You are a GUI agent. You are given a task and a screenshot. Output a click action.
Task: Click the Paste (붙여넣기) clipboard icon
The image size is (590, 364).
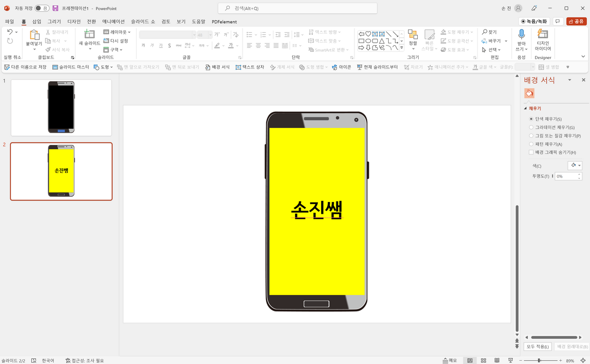(x=34, y=35)
